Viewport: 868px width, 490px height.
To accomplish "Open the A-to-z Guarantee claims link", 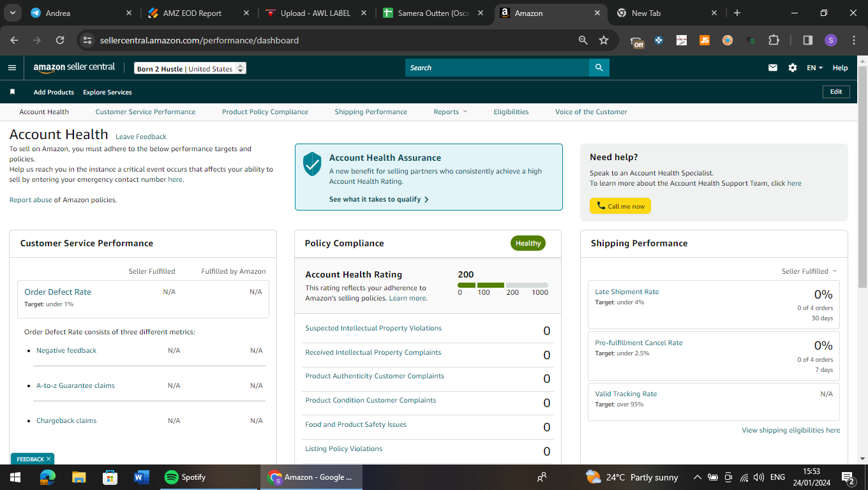I will point(75,385).
